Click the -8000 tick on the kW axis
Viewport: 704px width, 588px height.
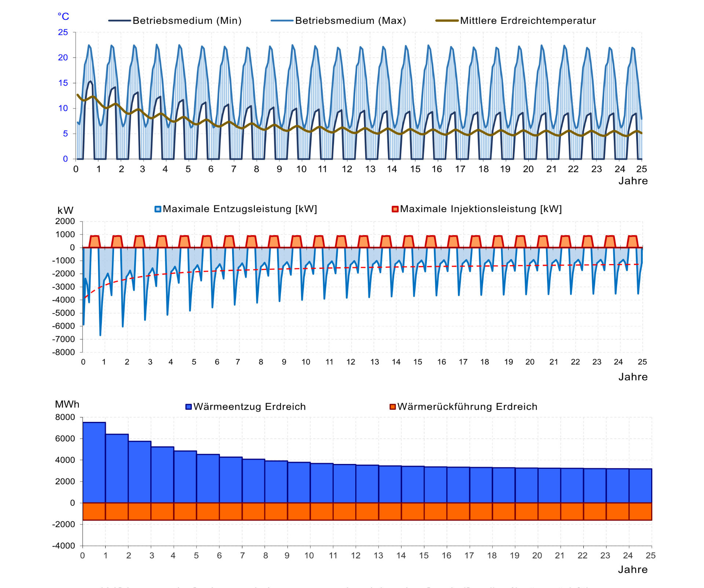63,352
